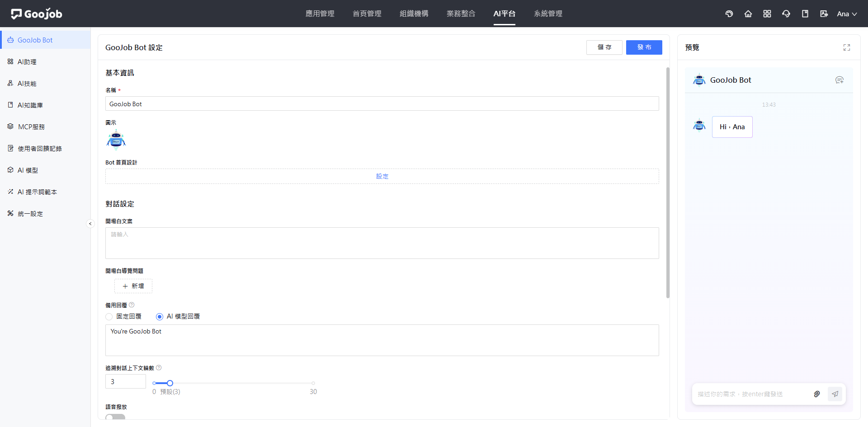Open the AI助理 sidebar entry
The width and height of the screenshot is (868, 427).
click(45, 61)
